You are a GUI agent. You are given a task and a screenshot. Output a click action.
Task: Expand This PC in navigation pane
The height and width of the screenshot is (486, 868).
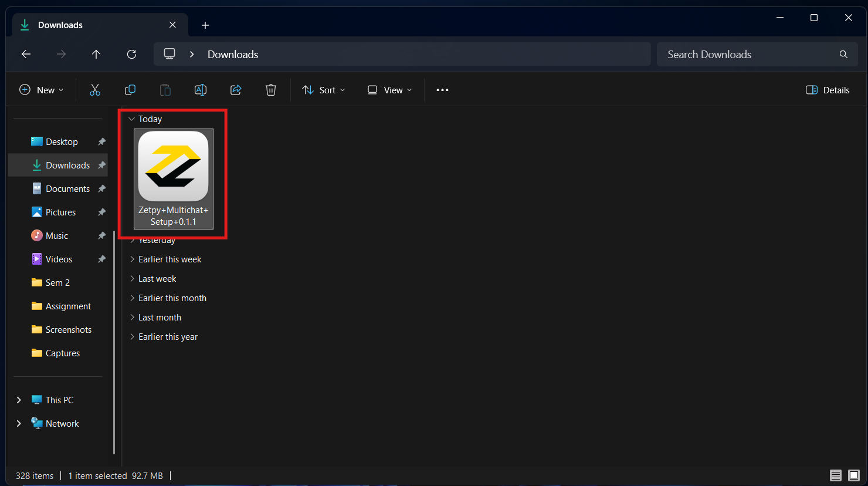point(19,400)
